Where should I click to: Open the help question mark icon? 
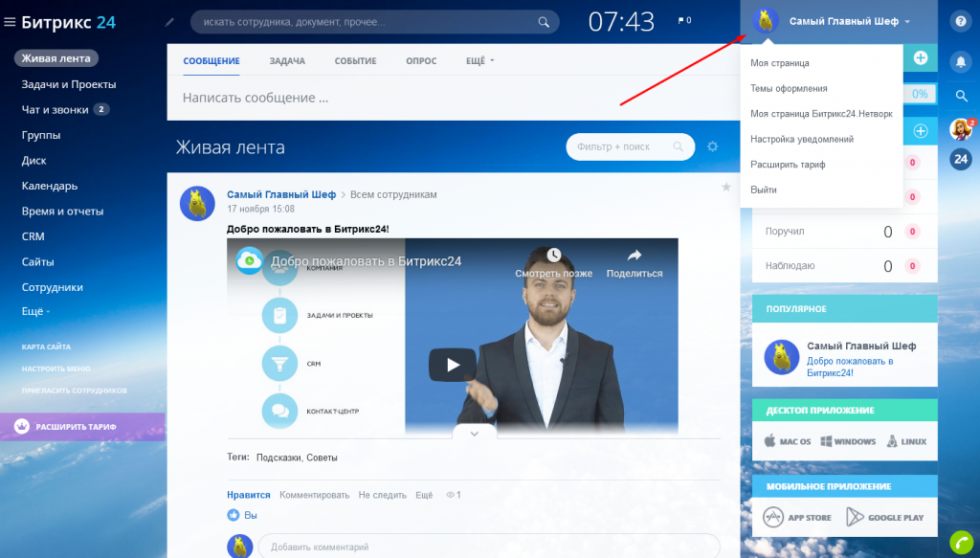(961, 21)
